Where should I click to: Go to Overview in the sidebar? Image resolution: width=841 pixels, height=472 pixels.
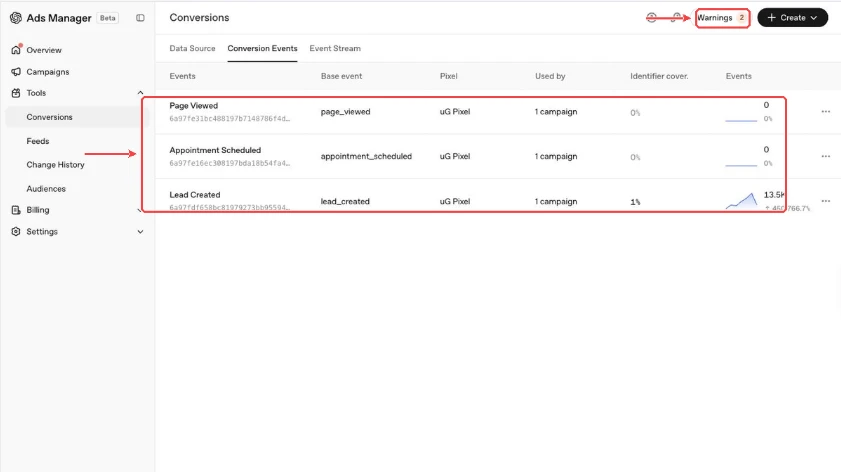pyautogui.click(x=44, y=50)
